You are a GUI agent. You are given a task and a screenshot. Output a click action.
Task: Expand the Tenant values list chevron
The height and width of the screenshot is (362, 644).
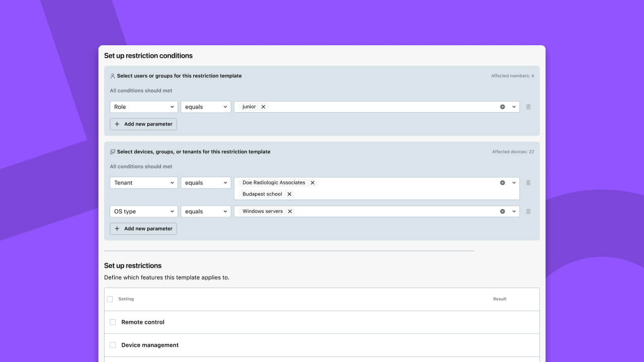point(514,183)
